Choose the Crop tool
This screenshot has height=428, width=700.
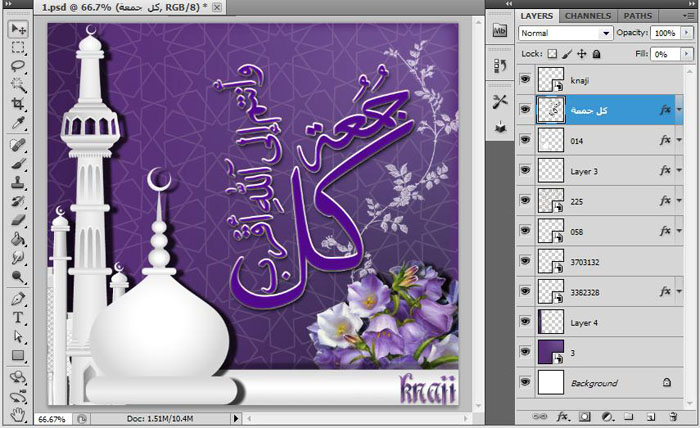pos(18,103)
